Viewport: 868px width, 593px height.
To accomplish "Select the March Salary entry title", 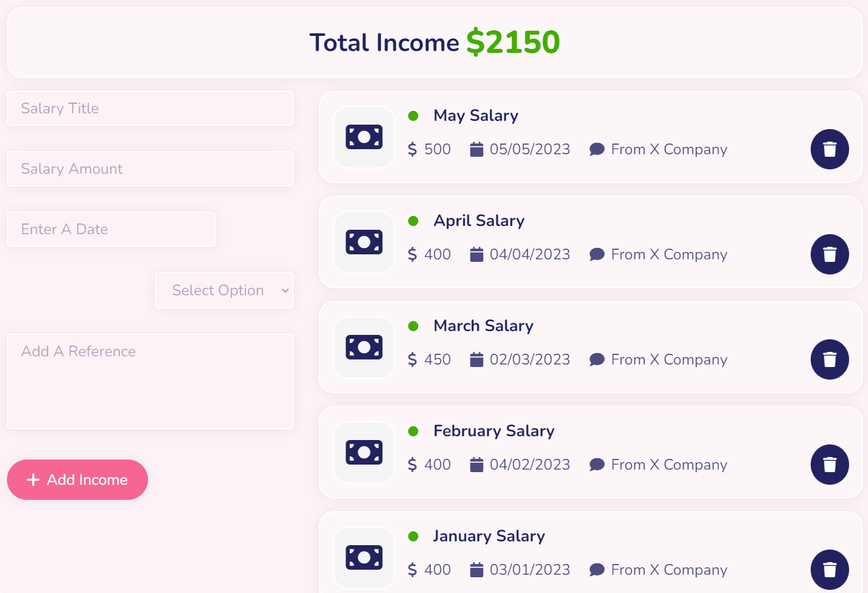I will pyautogui.click(x=483, y=326).
